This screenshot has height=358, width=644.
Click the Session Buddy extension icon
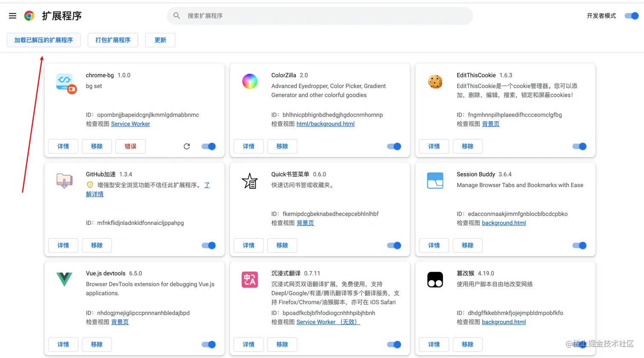click(435, 181)
